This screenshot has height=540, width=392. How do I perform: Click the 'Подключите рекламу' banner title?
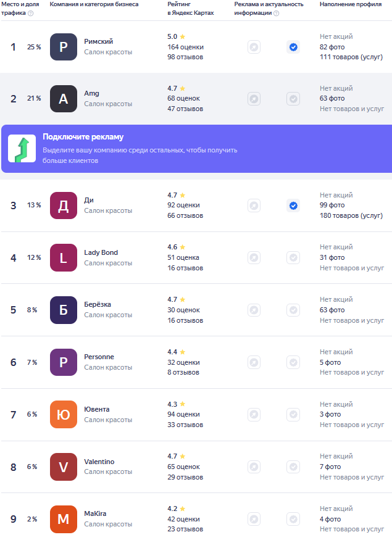83,137
